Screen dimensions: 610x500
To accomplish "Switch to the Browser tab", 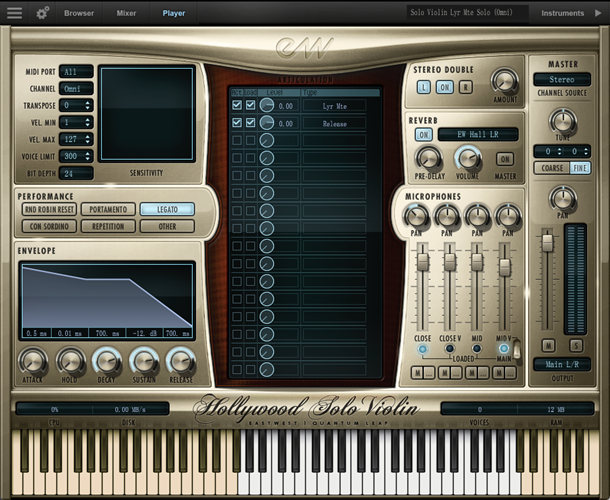I will tap(79, 13).
